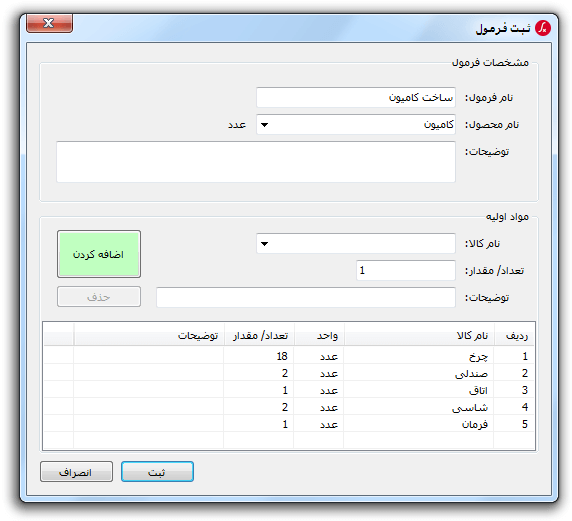Click the ثبت button

[157, 472]
